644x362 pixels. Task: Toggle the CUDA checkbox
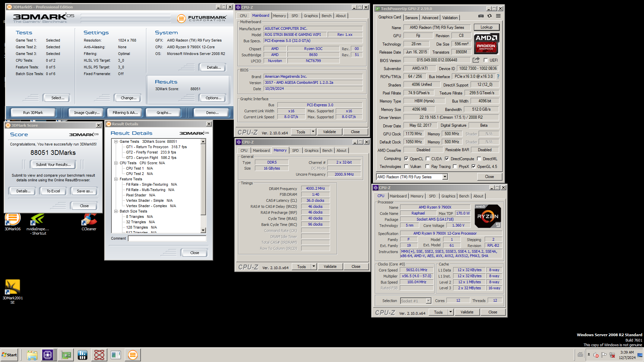pyautogui.click(x=428, y=159)
